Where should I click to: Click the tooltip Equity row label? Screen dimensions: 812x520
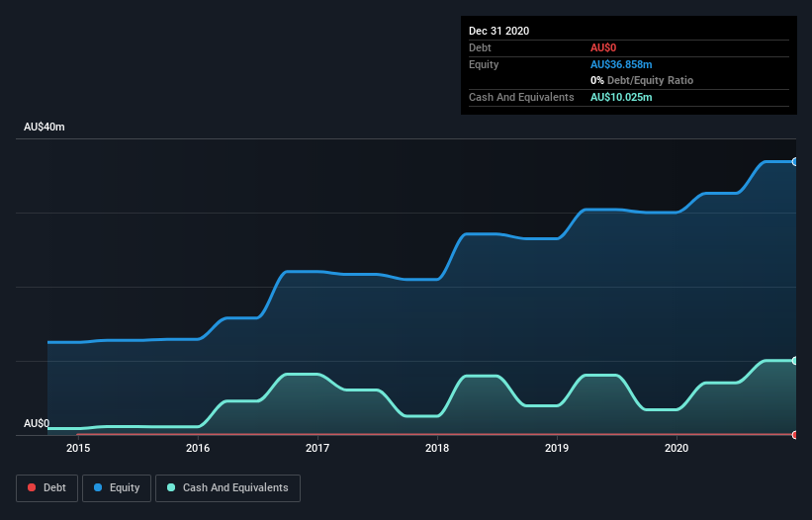[x=484, y=64]
